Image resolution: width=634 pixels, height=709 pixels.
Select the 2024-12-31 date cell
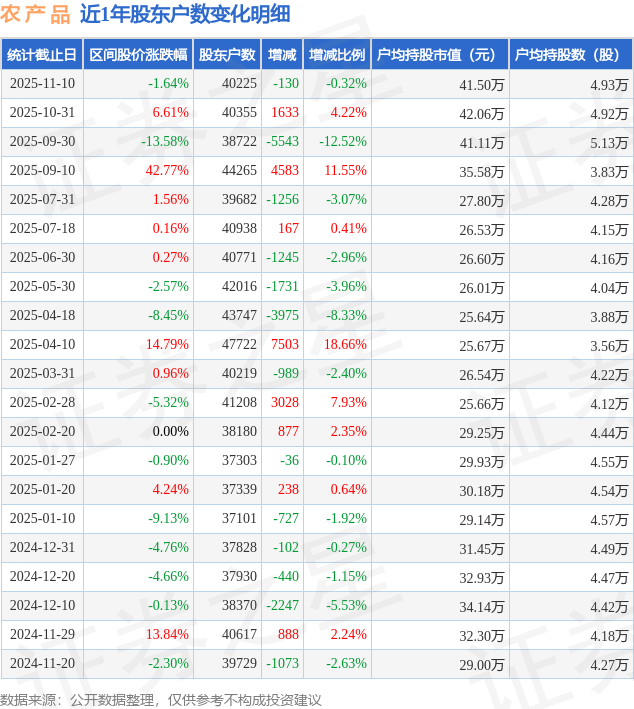42,548
